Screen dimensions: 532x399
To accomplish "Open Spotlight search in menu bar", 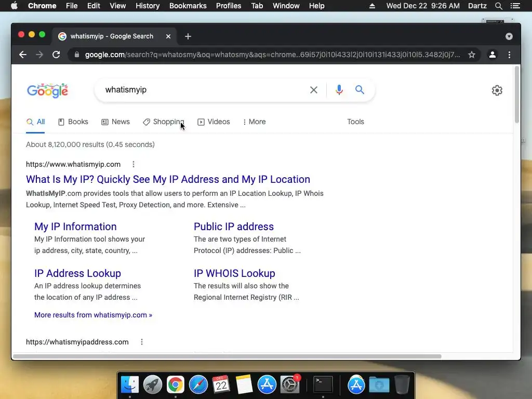I will click(x=498, y=6).
